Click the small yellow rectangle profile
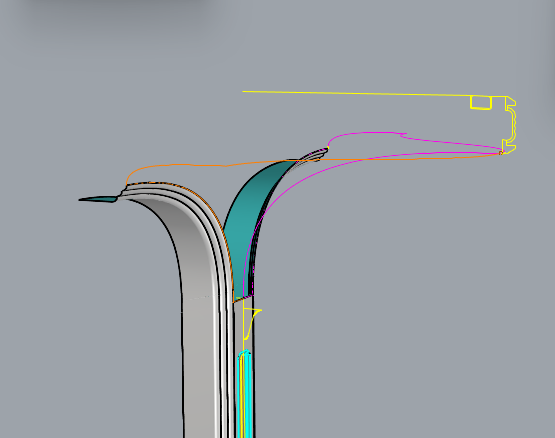Image resolution: width=555 pixels, height=438 pixels. [x=481, y=102]
